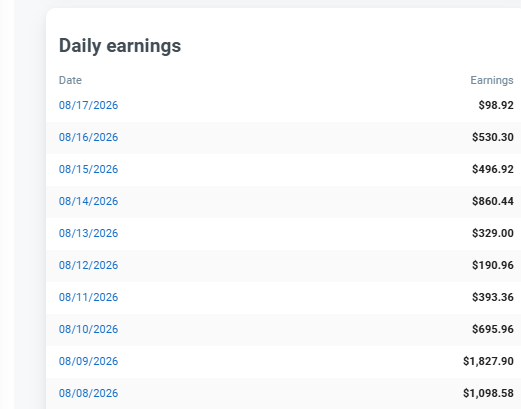Click the Daily earnings heading
The width and height of the screenshot is (521, 409).
[x=120, y=46]
